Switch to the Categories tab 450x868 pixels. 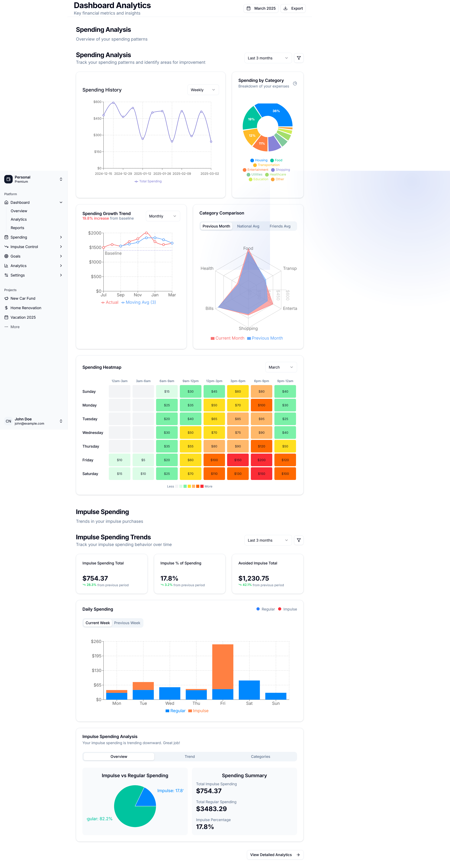pyautogui.click(x=260, y=756)
